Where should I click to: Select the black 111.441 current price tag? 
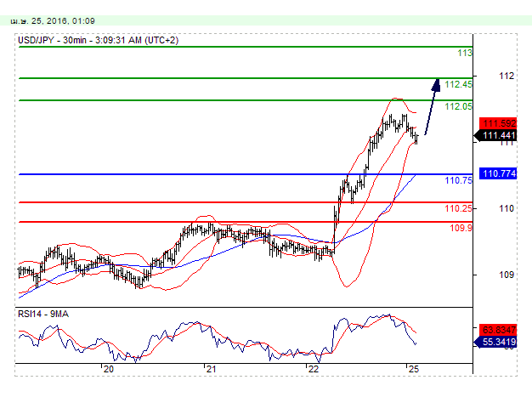click(x=497, y=135)
